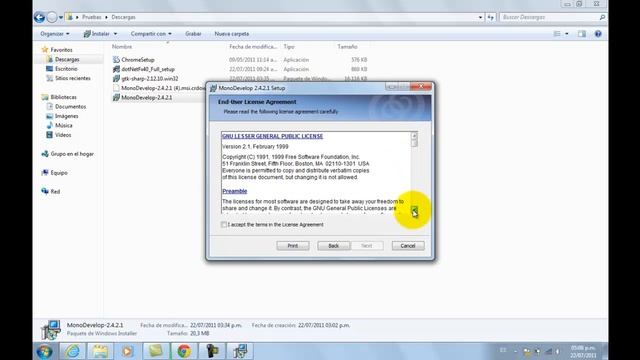Viewport: 640px width, 360px height.
Task: Select the ChromeSetup file
Action: pos(138,60)
